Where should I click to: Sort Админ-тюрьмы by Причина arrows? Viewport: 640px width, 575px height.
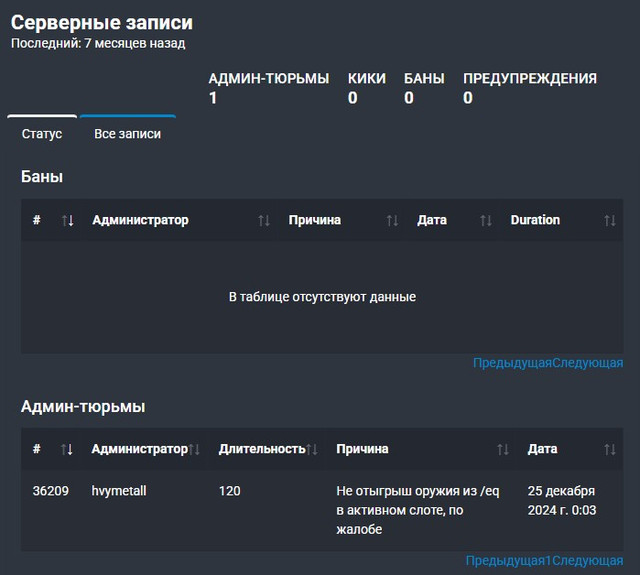pos(503,450)
